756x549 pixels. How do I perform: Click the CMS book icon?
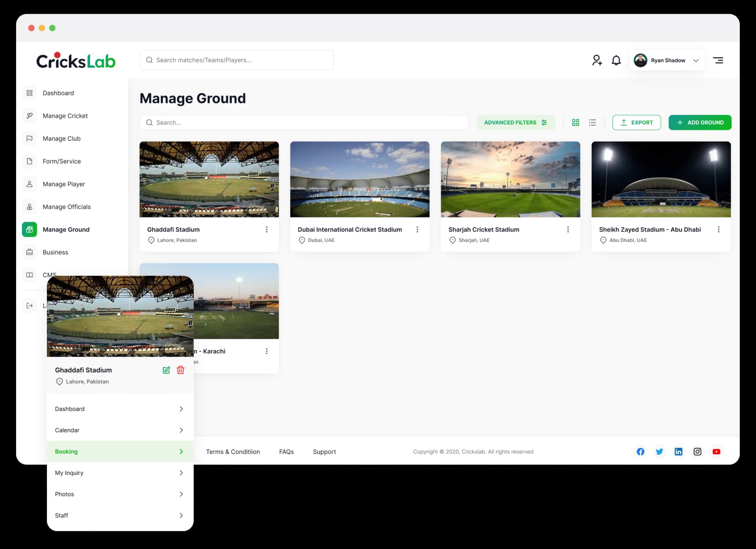click(x=30, y=275)
